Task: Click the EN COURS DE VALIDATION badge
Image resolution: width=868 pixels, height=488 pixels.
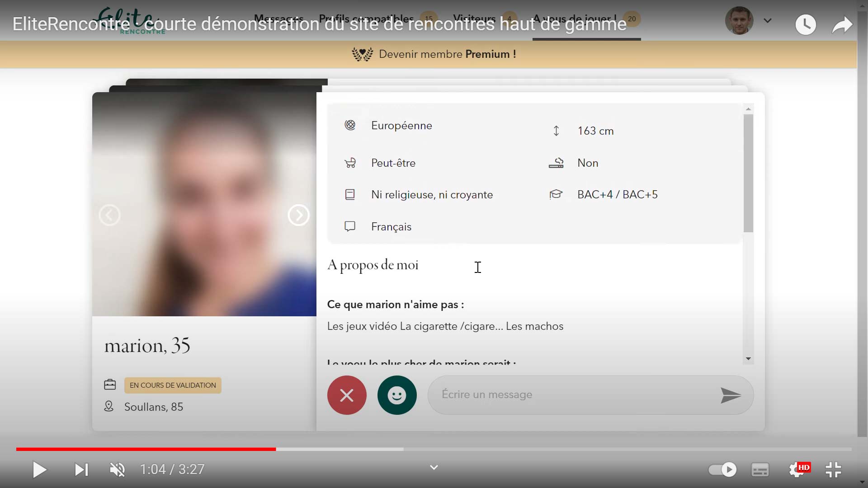Action: (x=173, y=385)
